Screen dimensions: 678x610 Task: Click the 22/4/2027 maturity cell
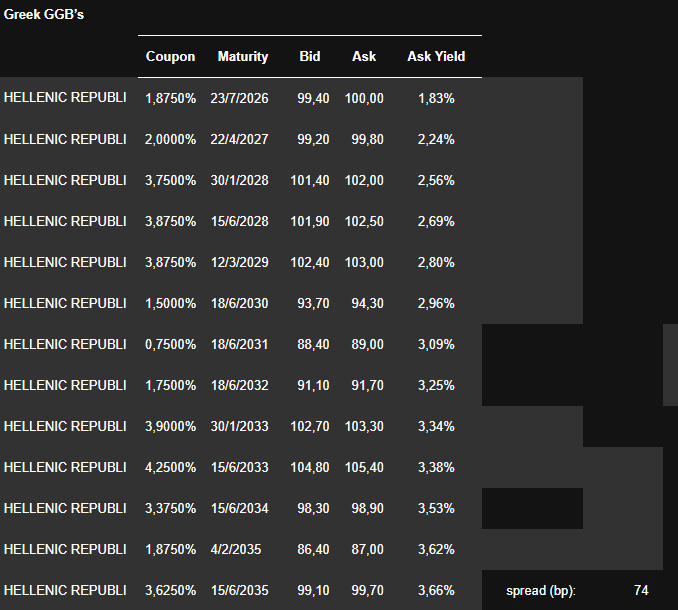[x=239, y=139]
